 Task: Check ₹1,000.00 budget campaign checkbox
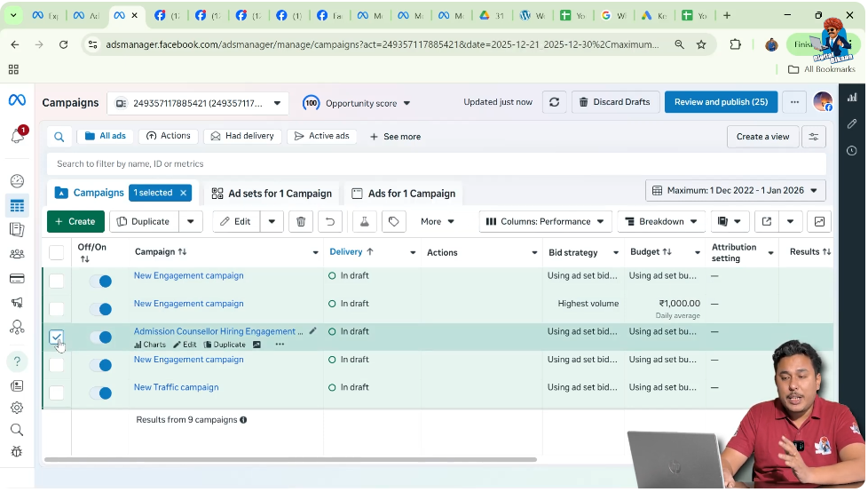point(57,309)
